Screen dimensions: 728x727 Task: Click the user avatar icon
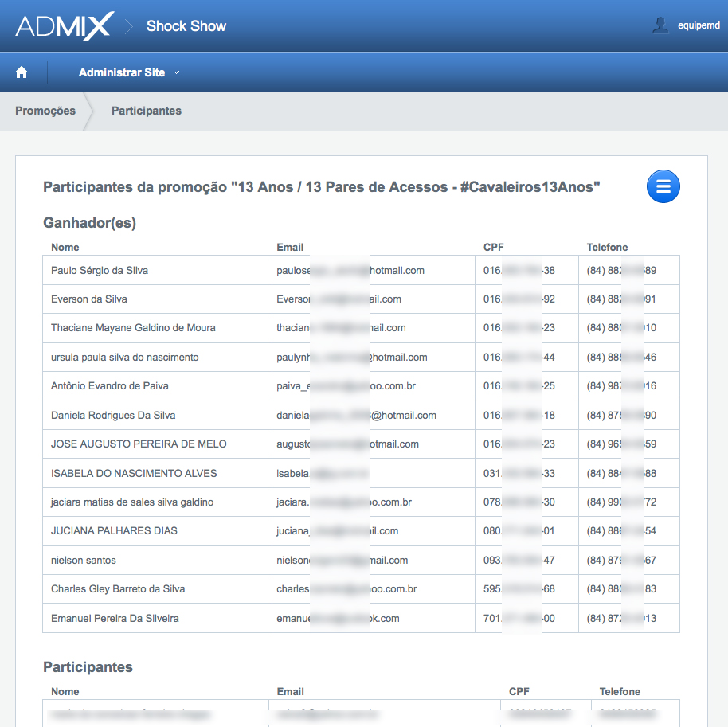pos(660,25)
